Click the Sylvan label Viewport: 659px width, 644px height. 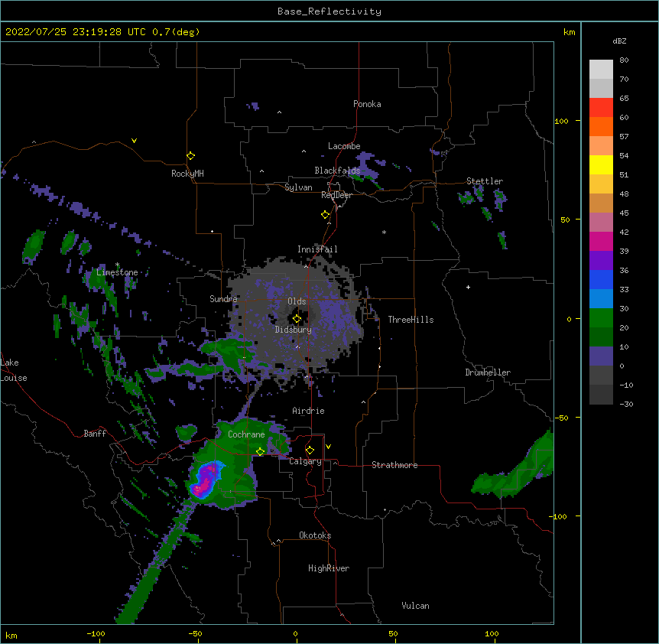(x=298, y=187)
